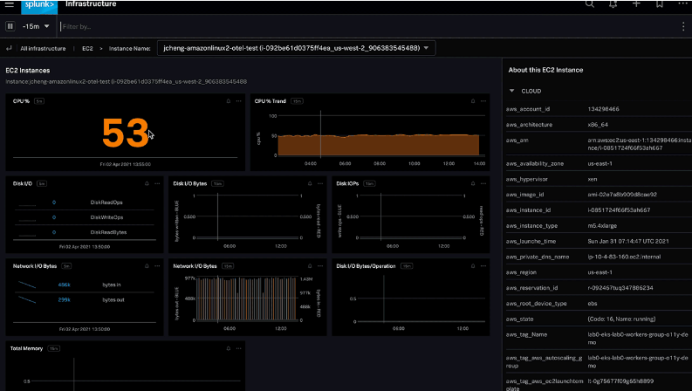Click the DiskWriteOps row
Image resolution: width=692 pixels, height=391 pixels.
84,218
